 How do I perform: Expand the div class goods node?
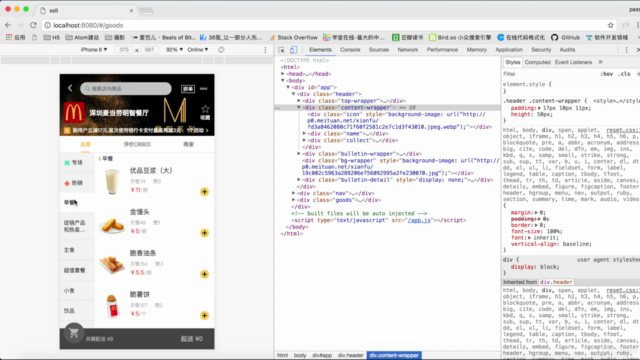pos(293,200)
